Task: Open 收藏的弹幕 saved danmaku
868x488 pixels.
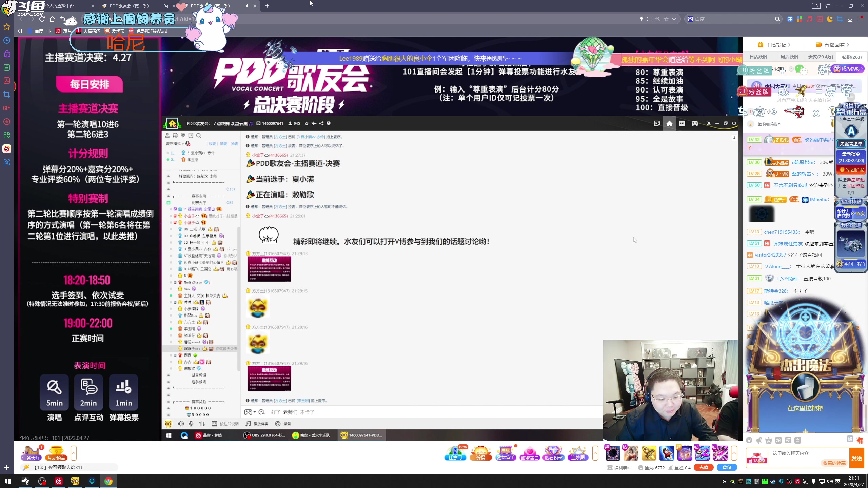Action: (834, 463)
